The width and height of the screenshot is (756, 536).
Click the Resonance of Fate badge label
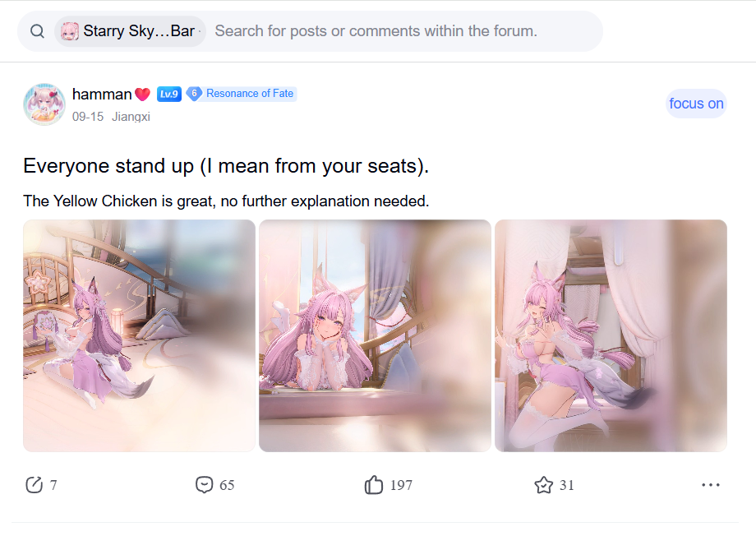[250, 94]
